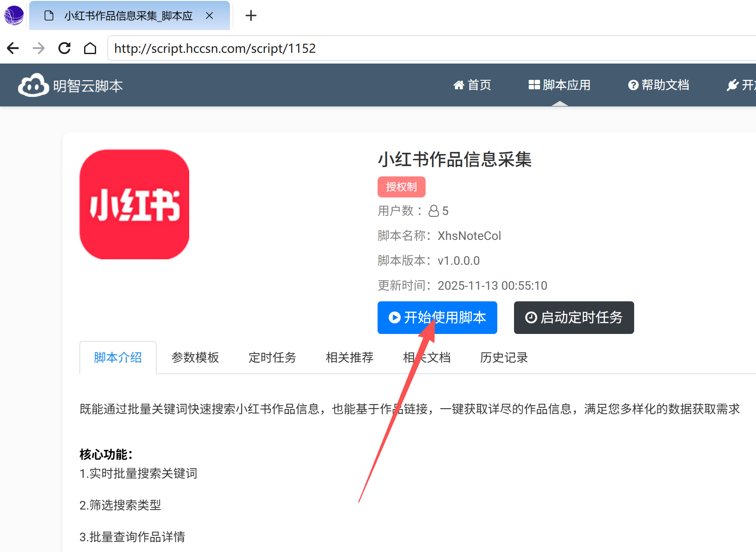Screen dimensions: 756x552
Task: Click the address bar URL field
Action: click(429, 48)
